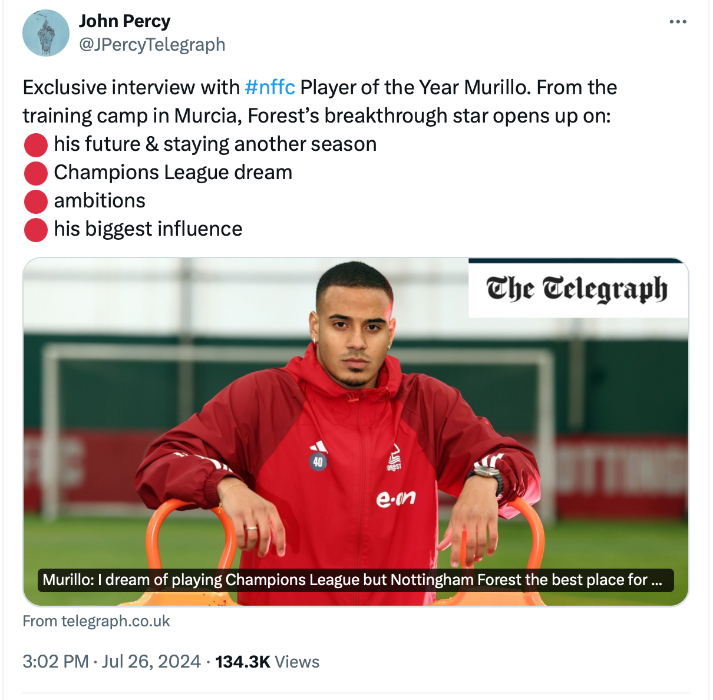Open the Murillo article headline caption

coord(355,580)
